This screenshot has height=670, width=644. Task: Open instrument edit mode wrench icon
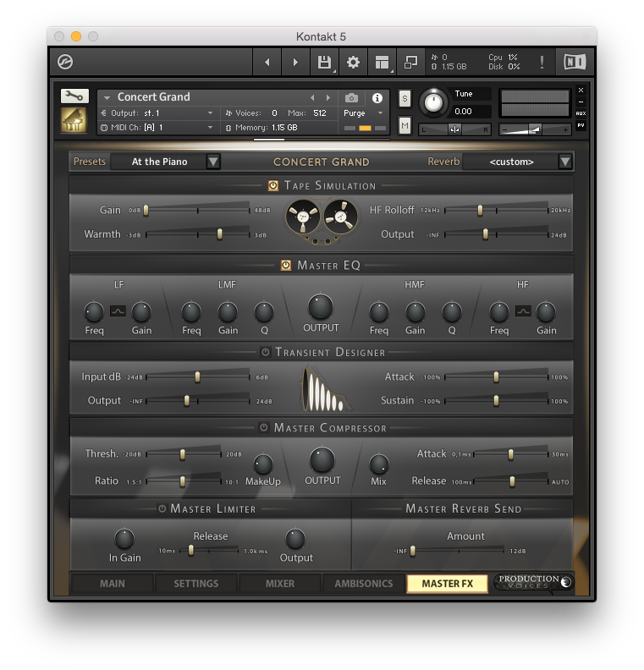click(x=74, y=96)
